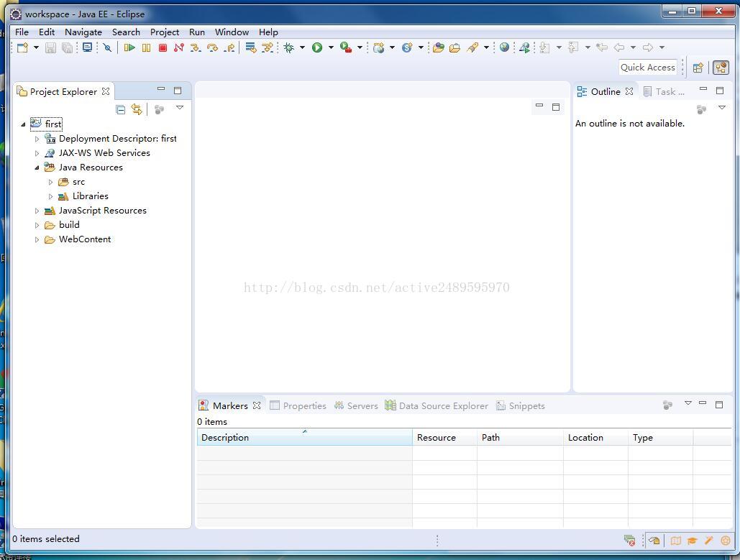Screen dimensions: 740x560
Task: Open the Project menu
Action: 164,32
